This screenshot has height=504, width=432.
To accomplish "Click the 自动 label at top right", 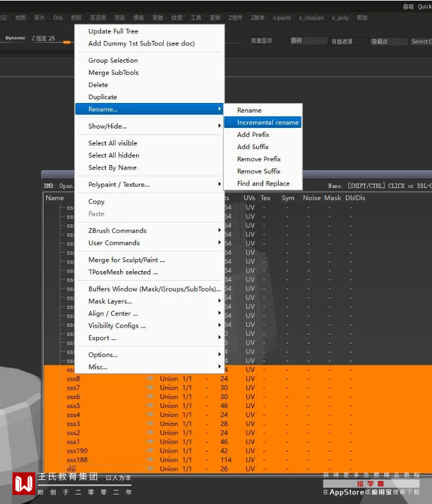I will click(408, 6).
